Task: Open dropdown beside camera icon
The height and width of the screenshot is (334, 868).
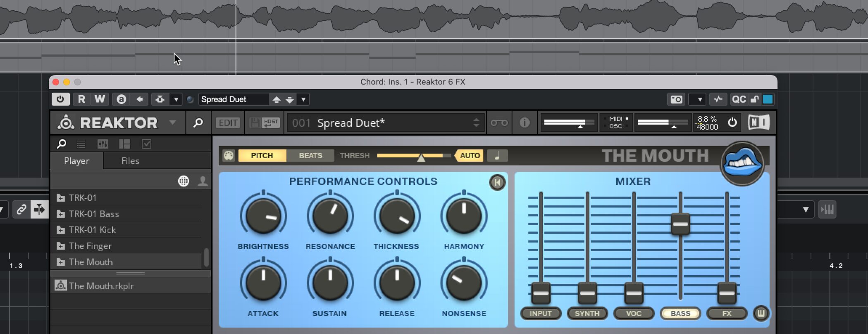Action: point(699,99)
